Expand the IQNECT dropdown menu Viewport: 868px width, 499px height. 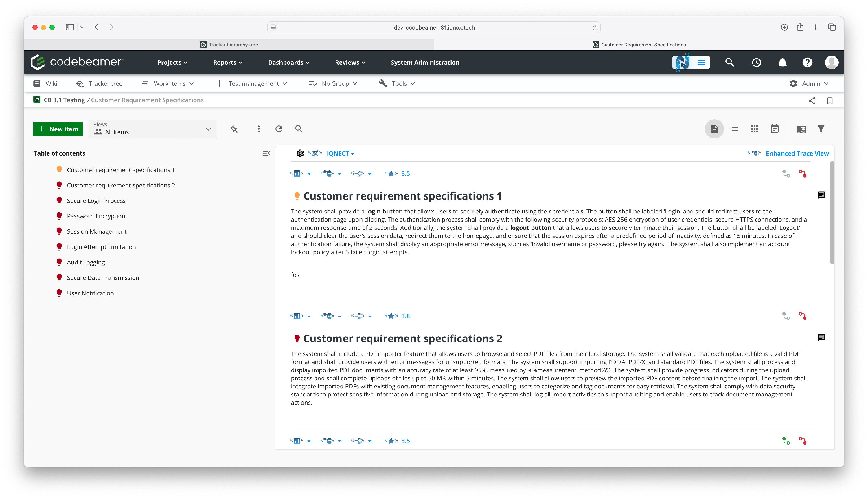pyautogui.click(x=340, y=153)
